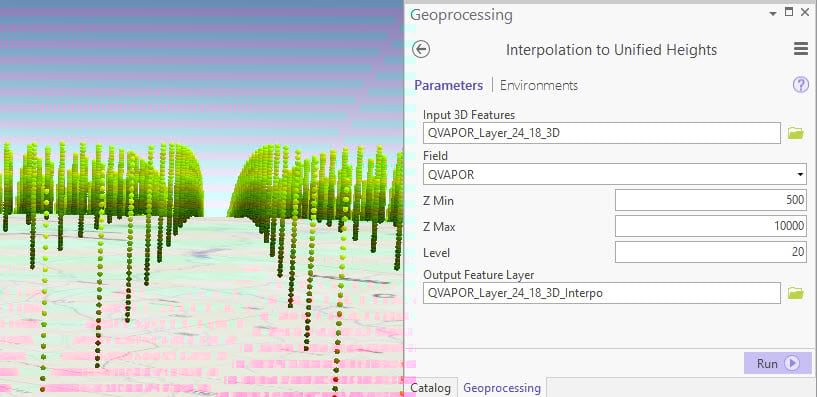Screen dimensions: 817x397
Task: Select the Geoprocessing bottom tab
Action: (x=502, y=388)
